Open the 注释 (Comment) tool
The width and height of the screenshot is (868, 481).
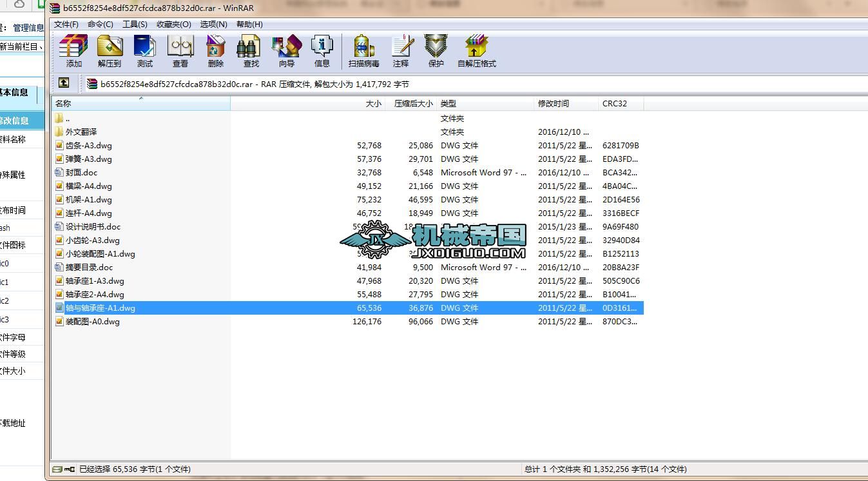click(401, 46)
